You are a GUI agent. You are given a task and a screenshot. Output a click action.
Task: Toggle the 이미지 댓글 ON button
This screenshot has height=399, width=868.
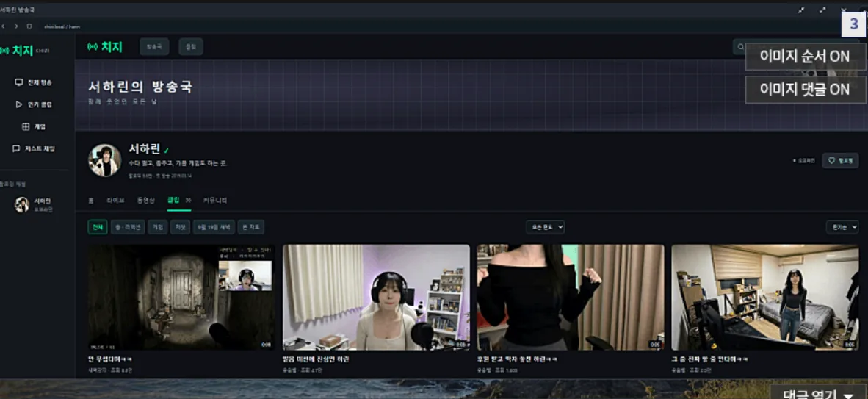coord(806,89)
